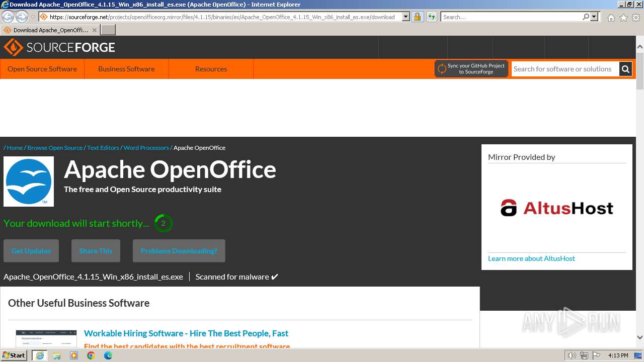The height and width of the screenshot is (362, 644).
Task: Open the search provider dropdown
Action: pos(594,17)
